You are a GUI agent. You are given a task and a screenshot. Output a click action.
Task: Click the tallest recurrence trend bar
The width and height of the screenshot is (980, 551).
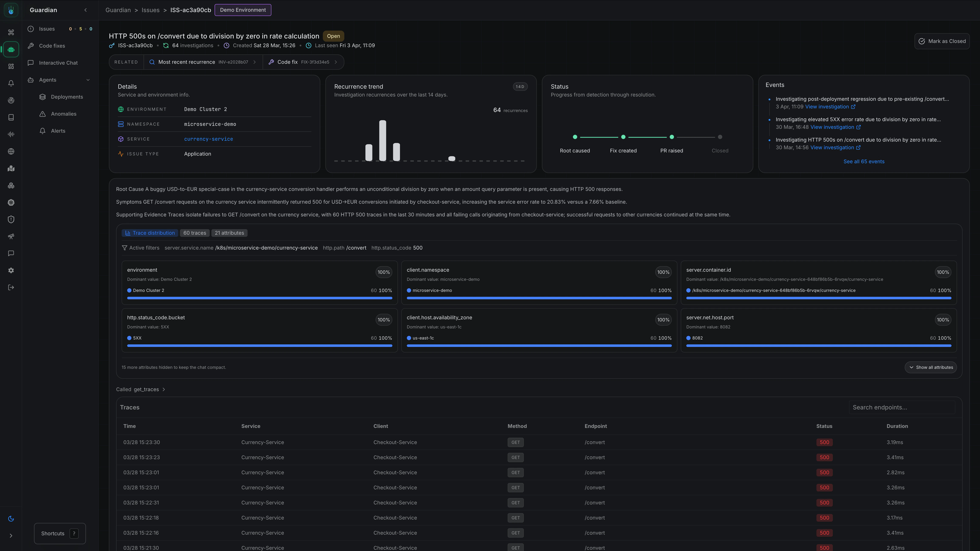tap(382, 141)
